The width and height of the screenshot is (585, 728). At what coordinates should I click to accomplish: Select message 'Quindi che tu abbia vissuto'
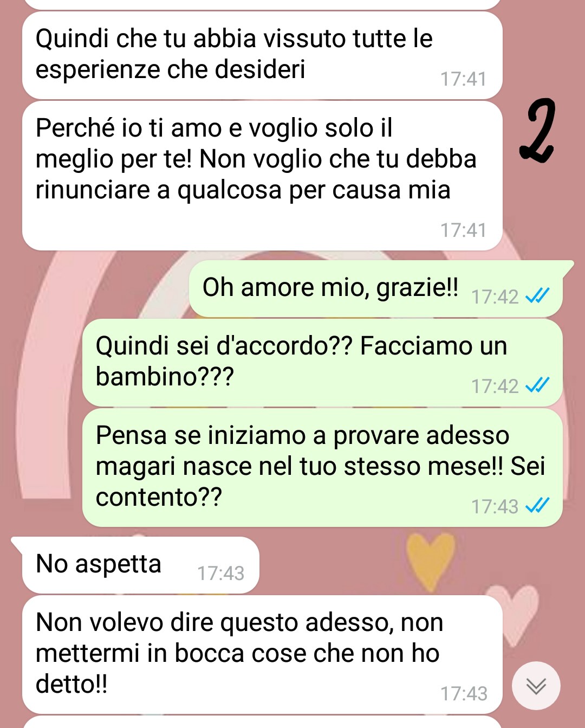262,55
